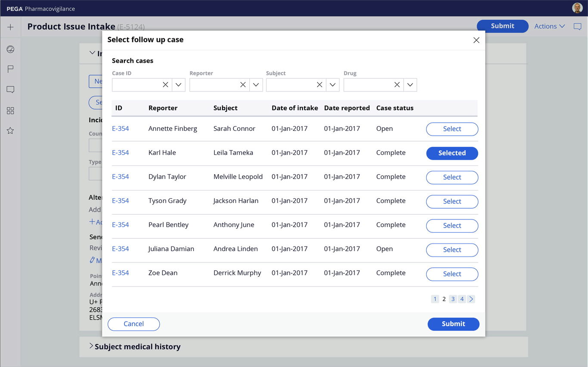This screenshot has width=588, height=367.
Task: Clear the Reporter field with its X icon
Action: pos(243,85)
